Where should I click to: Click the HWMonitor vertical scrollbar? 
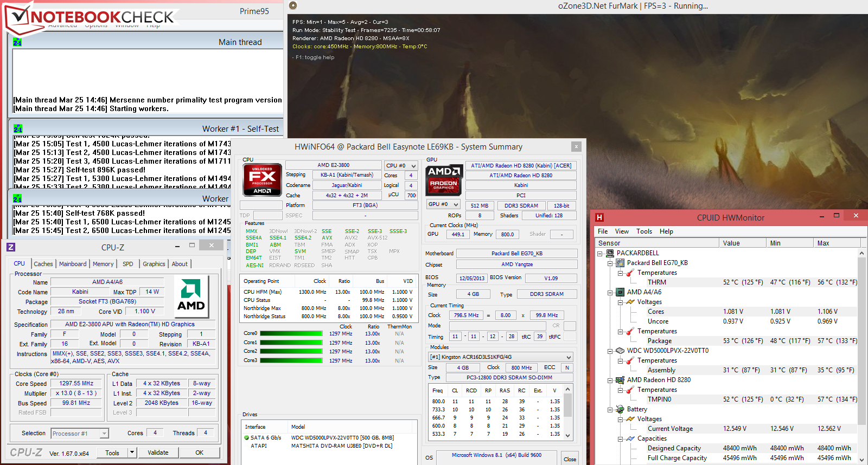click(x=861, y=357)
